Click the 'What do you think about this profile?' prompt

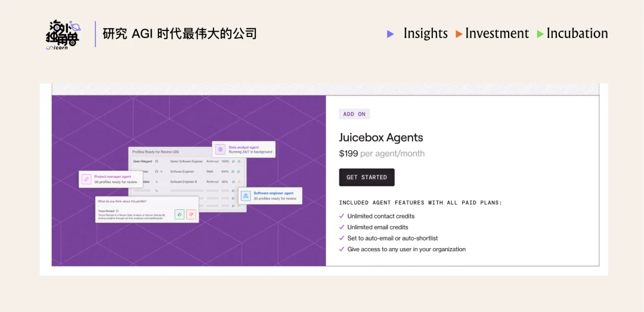pos(122,202)
